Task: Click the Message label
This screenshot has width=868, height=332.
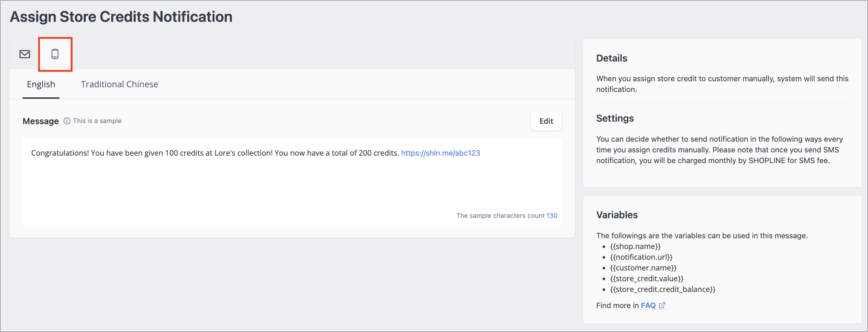Action: click(x=40, y=121)
